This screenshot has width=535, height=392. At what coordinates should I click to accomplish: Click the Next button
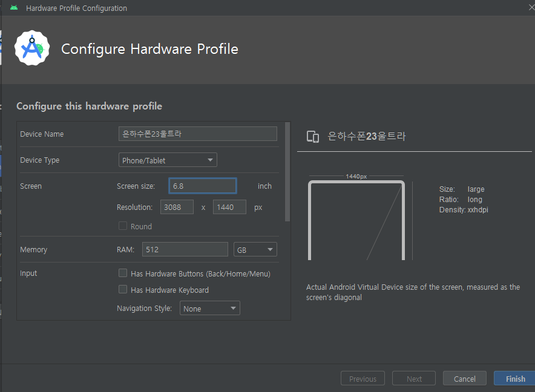[414, 378]
